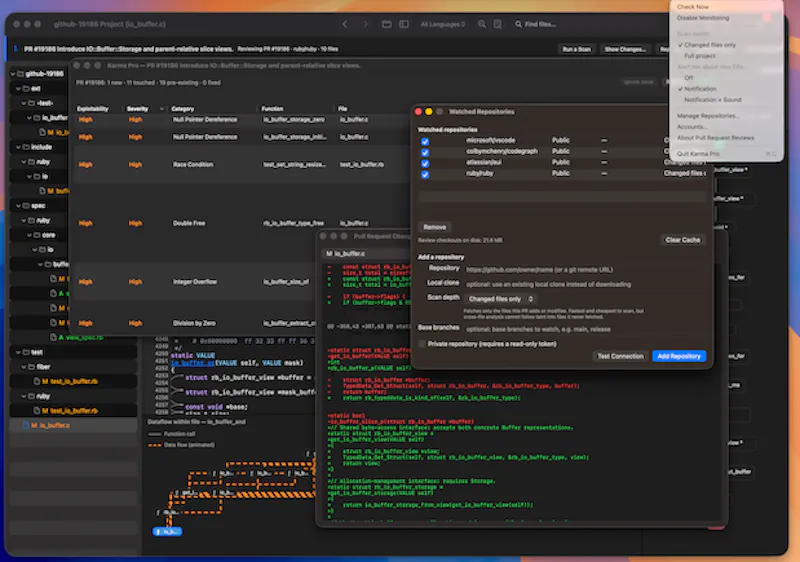Viewport: 800px width, 562px height.
Task: Click the Base branches input field
Action: [583, 329]
